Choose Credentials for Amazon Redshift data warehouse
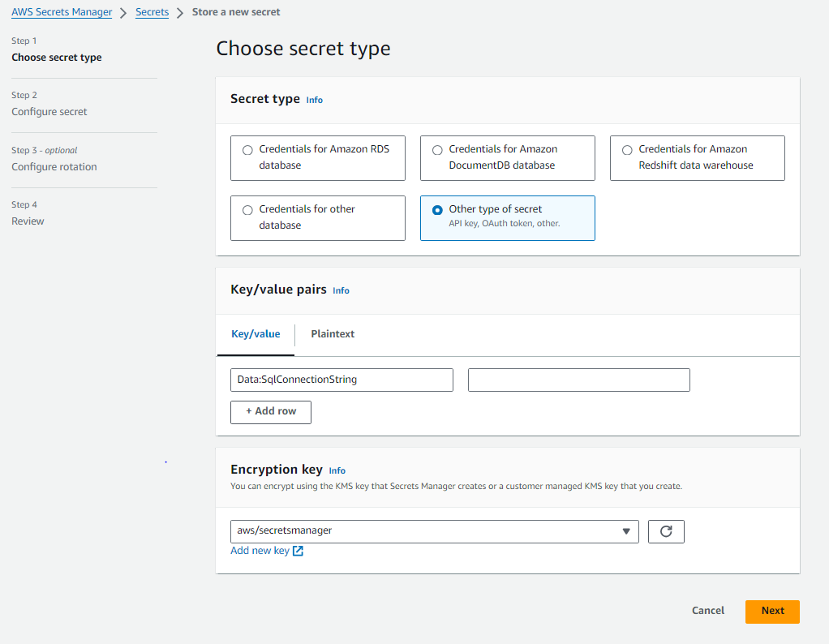 627,150
